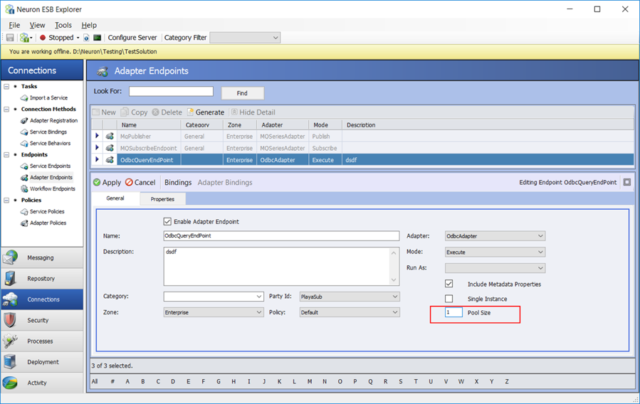Screen dimensions: 640x404
Task: Open Service Policies in tree
Action: click(x=47, y=212)
